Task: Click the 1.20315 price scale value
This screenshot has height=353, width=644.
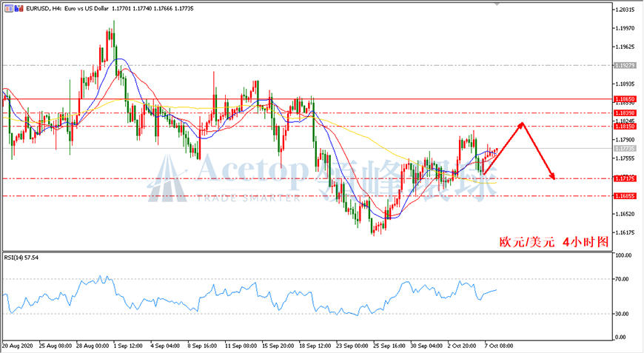Action: click(x=625, y=10)
